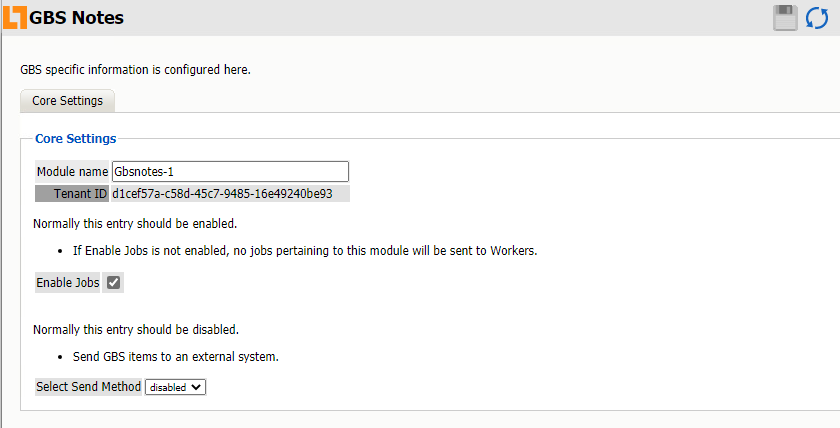Click the bullet about jobs sent to Workers

[x=305, y=251]
